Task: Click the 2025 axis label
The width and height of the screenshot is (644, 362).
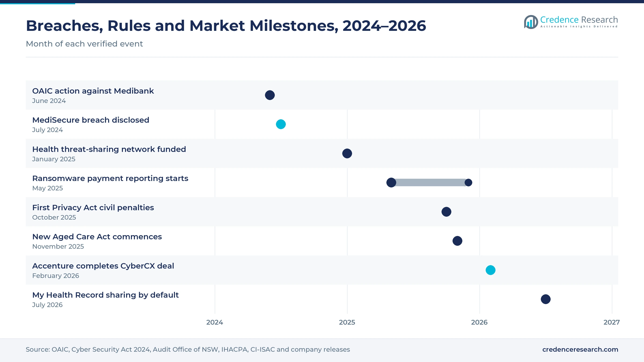Action: pyautogui.click(x=347, y=322)
